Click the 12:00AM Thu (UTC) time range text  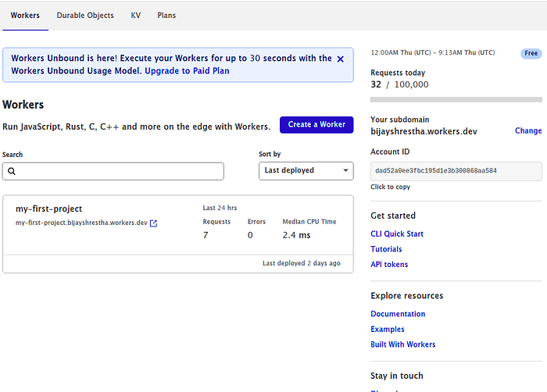(433, 52)
